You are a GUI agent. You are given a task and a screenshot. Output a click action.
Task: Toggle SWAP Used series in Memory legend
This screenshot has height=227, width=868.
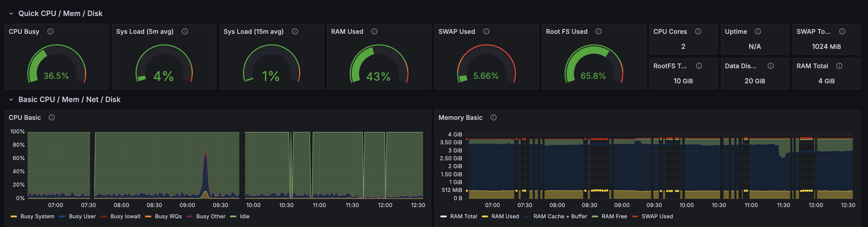pos(657,216)
